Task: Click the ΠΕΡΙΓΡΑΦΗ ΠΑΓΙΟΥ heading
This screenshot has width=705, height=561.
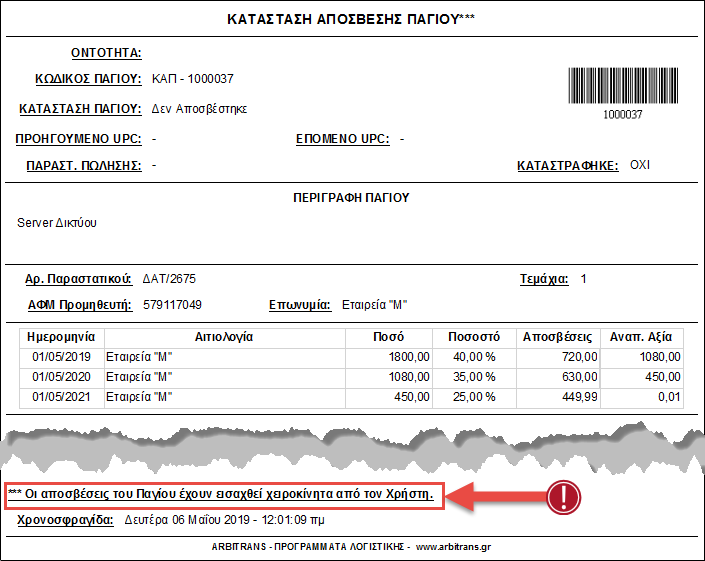Action: [x=351, y=198]
